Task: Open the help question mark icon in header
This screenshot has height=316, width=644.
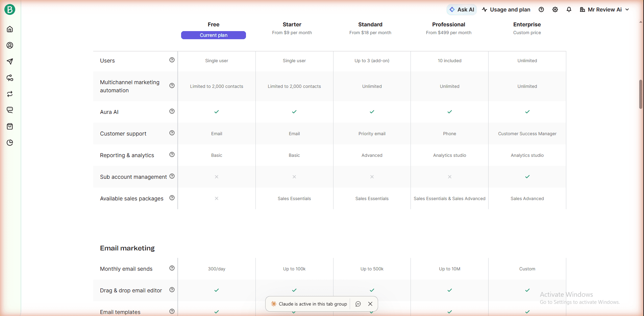Action: point(541,9)
